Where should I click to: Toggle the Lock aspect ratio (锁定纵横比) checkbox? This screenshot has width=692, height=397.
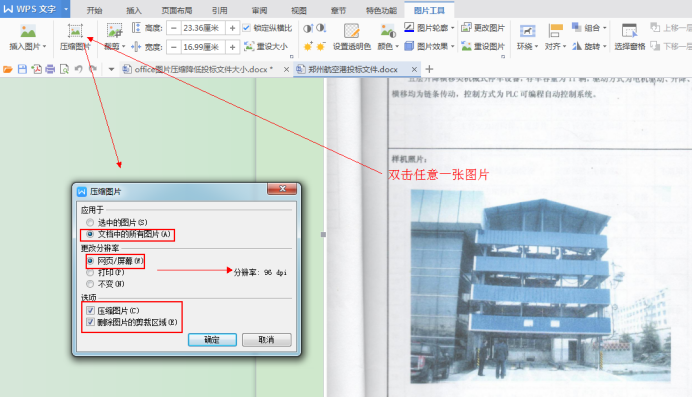(246, 28)
